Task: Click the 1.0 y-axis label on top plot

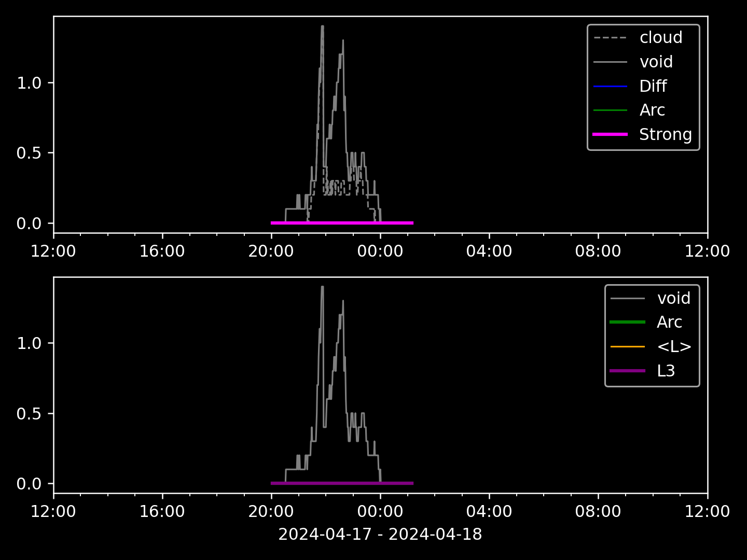Action: pyautogui.click(x=29, y=83)
